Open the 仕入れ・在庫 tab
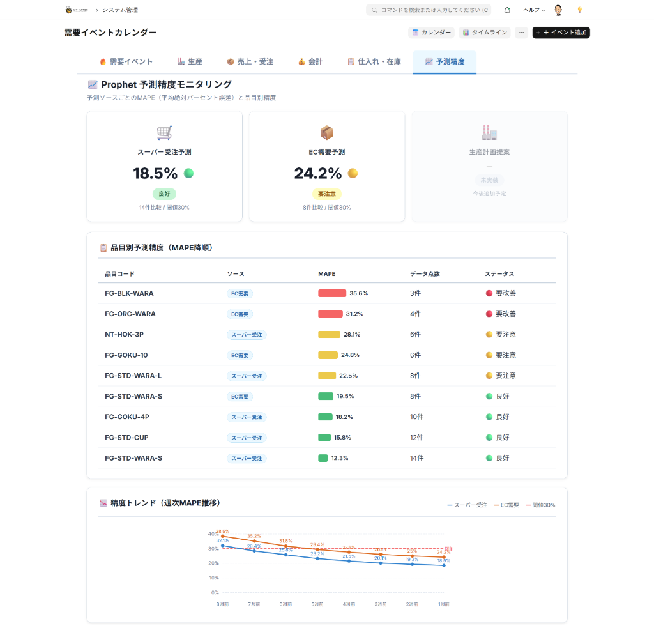 click(x=374, y=62)
